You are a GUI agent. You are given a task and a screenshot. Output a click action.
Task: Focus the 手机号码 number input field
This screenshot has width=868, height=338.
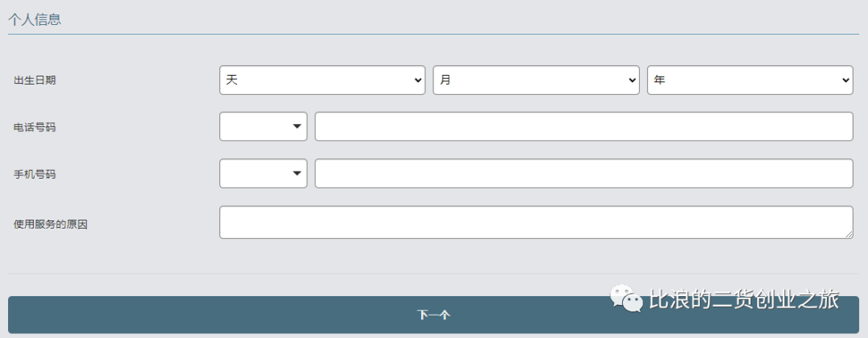tap(584, 174)
